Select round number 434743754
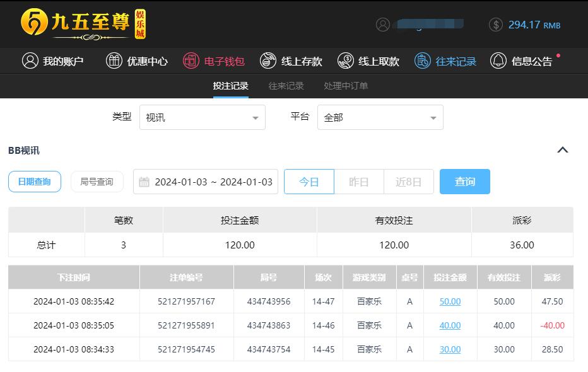This screenshot has height=372, width=588. pyautogui.click(x=269, y=349)
